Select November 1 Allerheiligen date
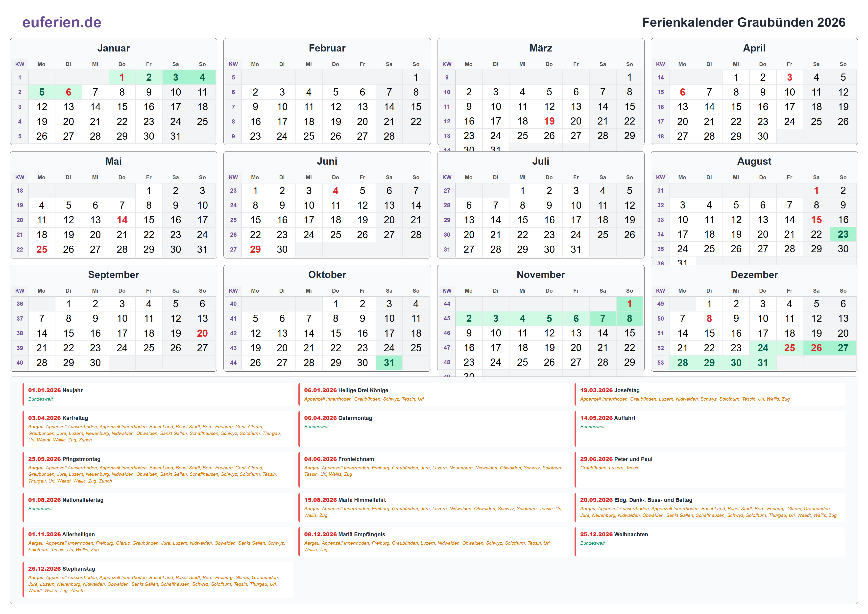868x614 pixels. click(629, 304)
